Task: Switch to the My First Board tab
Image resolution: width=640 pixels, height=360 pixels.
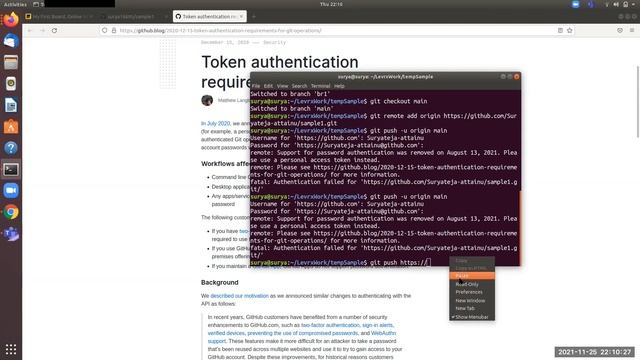Action: (x=59, y=17)
